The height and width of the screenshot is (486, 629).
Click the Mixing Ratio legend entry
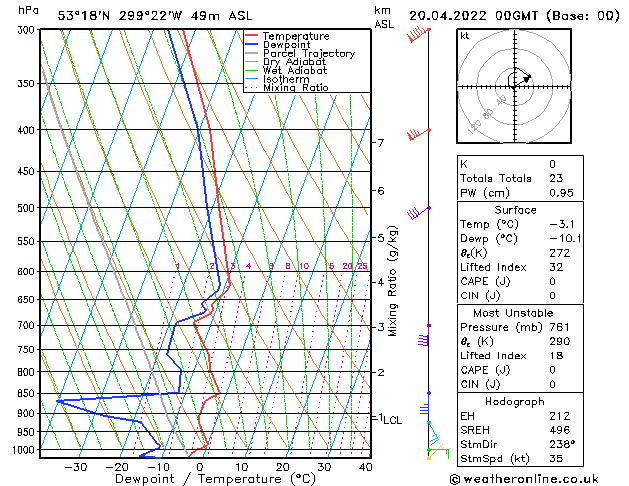click(287, 88)
